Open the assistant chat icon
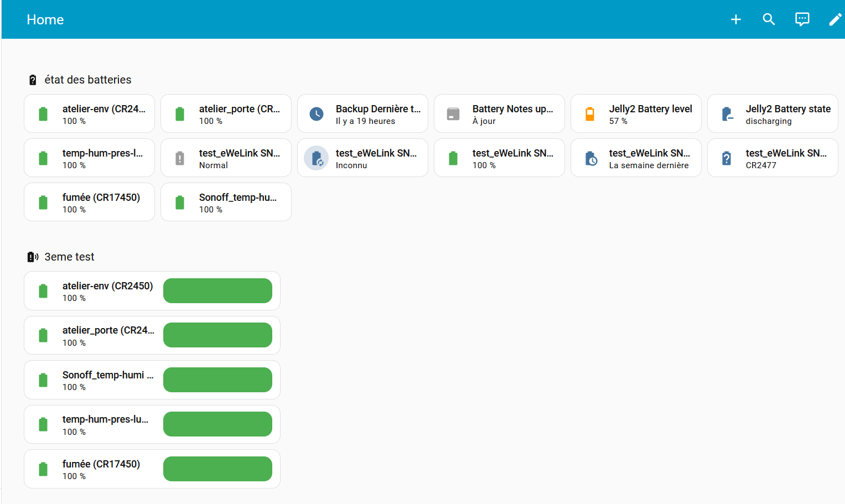This screenshot has height=504, width=845. click(802, 19)
